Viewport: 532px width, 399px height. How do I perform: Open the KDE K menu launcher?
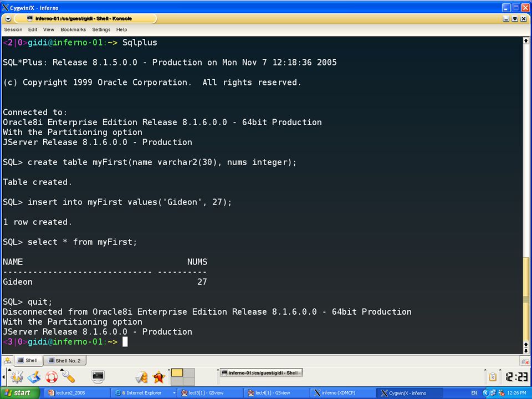coord(17,377)
